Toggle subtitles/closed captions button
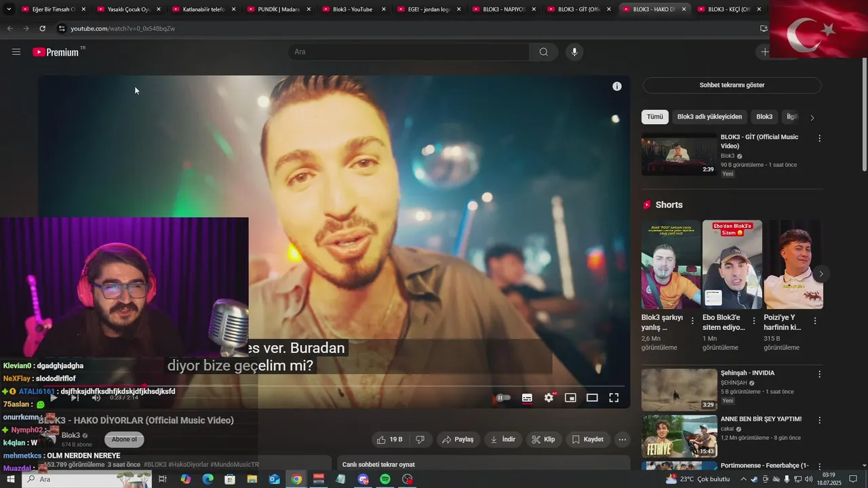 tap(527, 398)
